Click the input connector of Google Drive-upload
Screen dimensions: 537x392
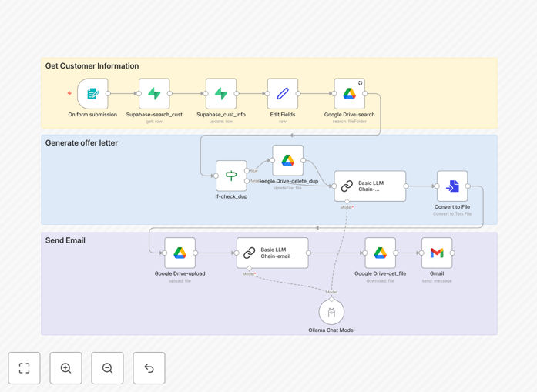165,253
